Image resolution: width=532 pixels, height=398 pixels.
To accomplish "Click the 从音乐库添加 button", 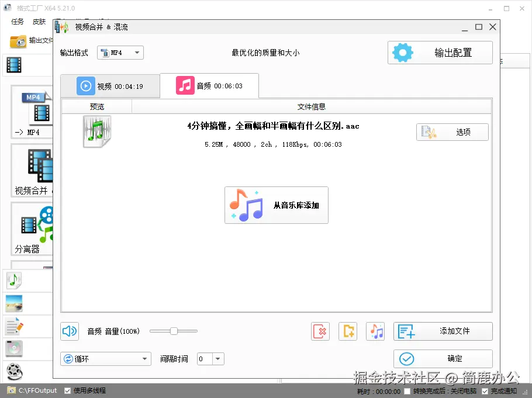I will click(277, 205).
